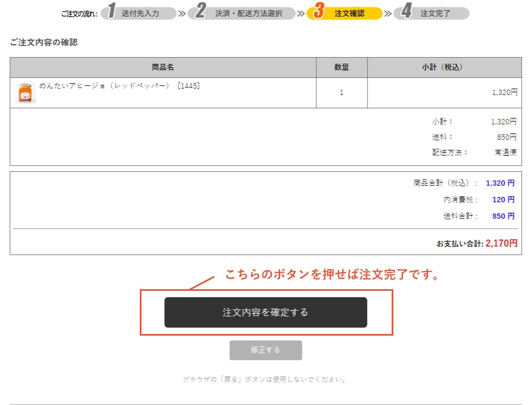Click the 商品名 column header
532x405 pixels.
coord(163,67)
